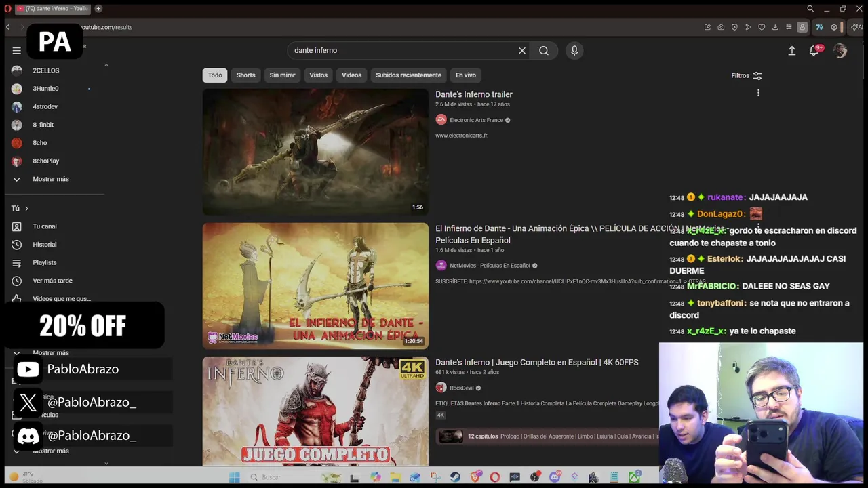The height and width of the screenshot is (488, 868).
Task: Play Juego Completo Dante's Inferno thumbnail
Action: coord(315,411)
